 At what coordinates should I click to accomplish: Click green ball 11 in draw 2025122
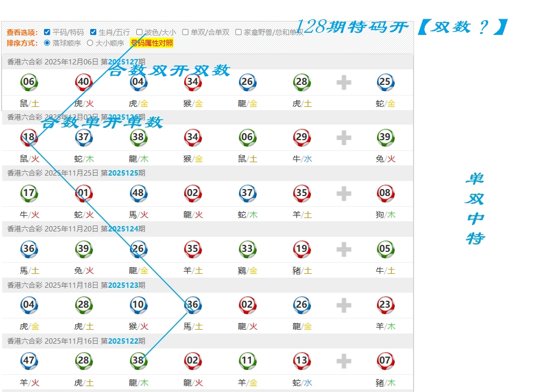click(247, 361)
